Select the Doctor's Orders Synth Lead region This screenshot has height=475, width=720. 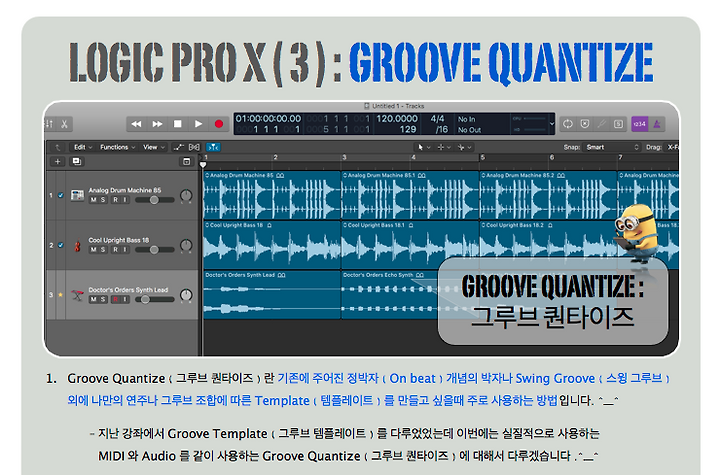pyautogui.click(x=272, y=295)
